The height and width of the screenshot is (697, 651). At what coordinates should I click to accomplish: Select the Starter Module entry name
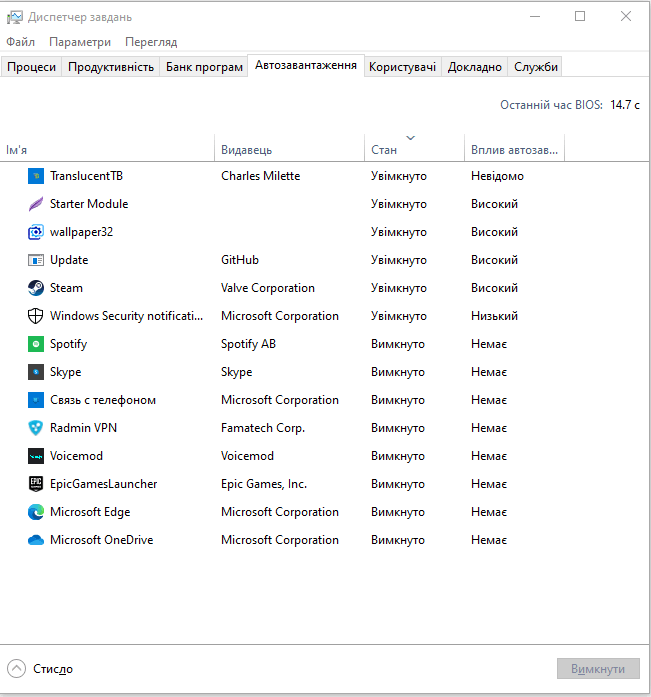coord(89,204)
